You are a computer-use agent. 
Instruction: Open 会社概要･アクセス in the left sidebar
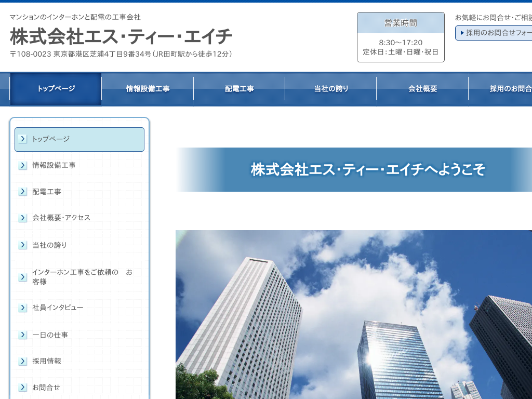click(79, 218)
